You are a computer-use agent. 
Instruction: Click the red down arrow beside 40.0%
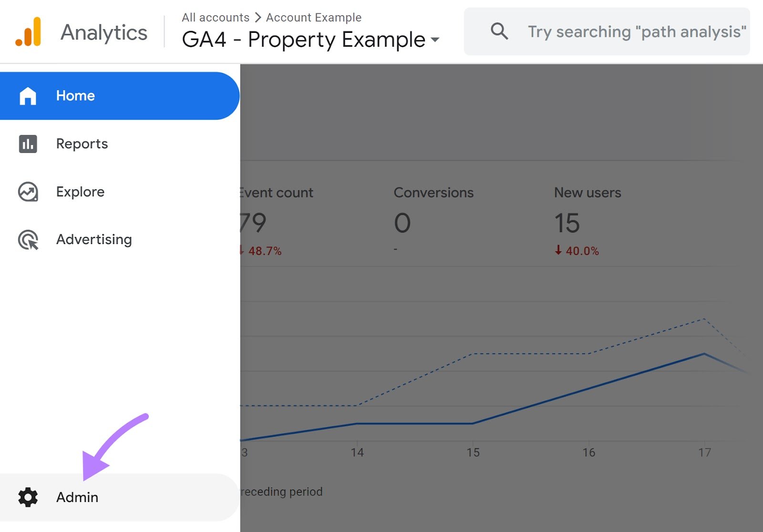[558, 250]
